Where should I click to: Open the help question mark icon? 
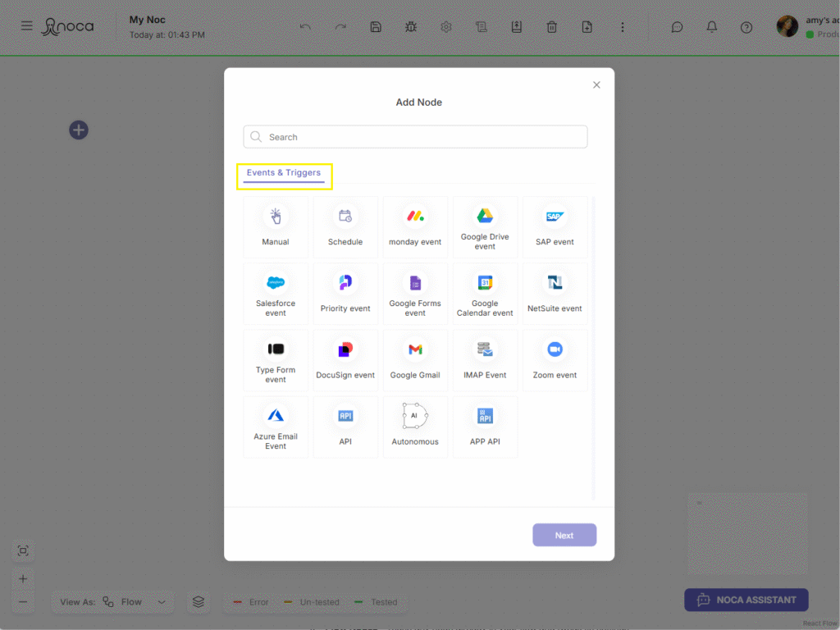[x=746, y=27]
